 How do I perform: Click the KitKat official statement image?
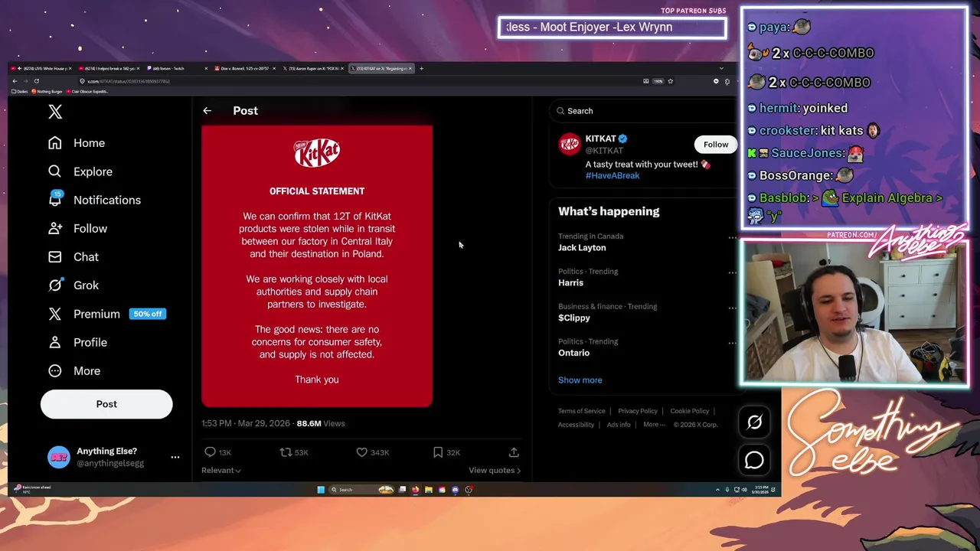(317, 266)
